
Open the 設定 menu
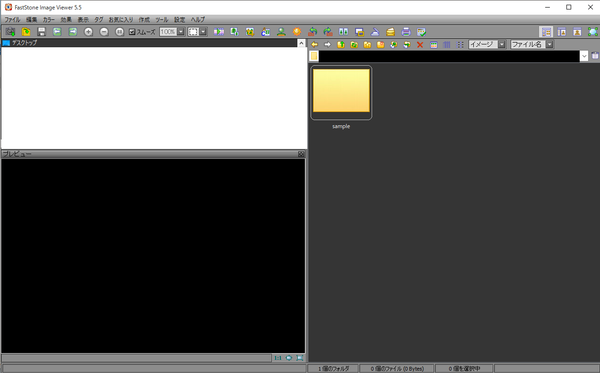pos(179,20)
